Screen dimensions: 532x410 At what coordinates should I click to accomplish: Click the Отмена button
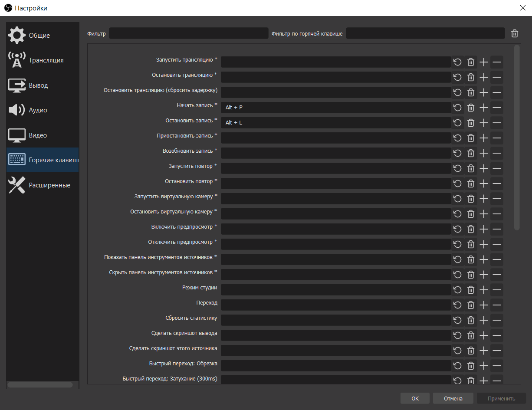tap(453, 398)
